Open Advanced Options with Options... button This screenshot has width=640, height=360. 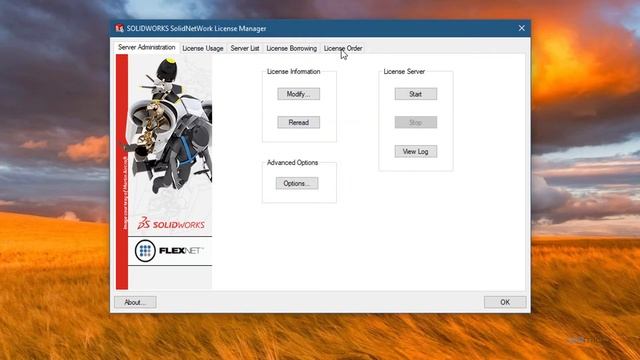(x=297, y=183)
